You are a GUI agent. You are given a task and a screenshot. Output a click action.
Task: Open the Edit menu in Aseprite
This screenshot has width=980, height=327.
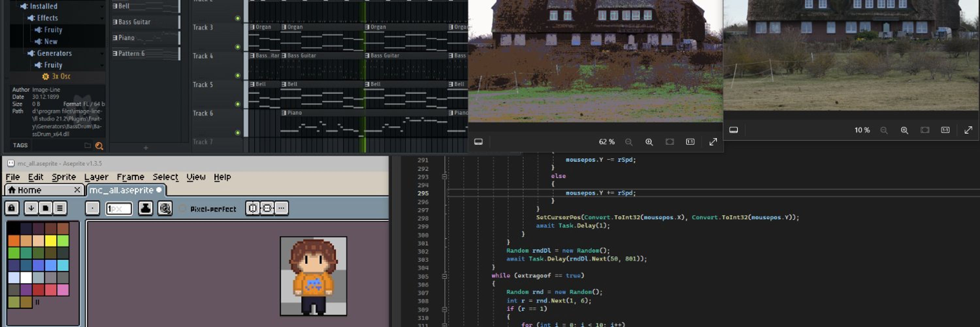pos(36,177)
